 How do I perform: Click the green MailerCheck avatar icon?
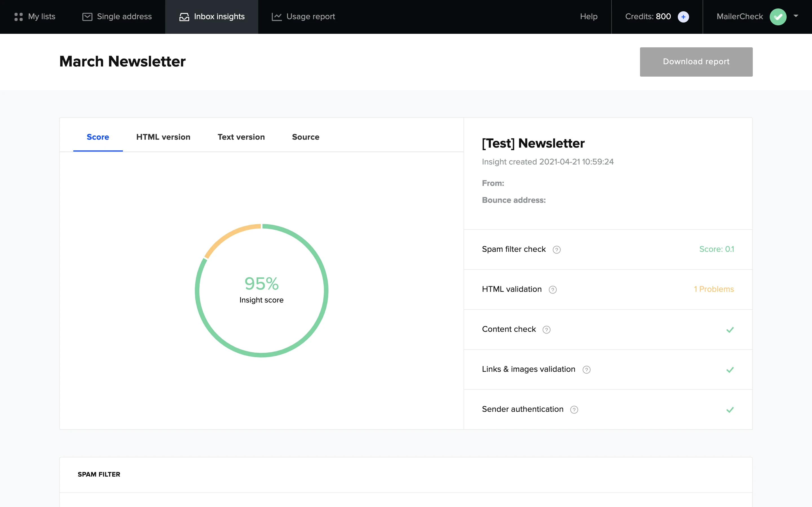[778, 17]
